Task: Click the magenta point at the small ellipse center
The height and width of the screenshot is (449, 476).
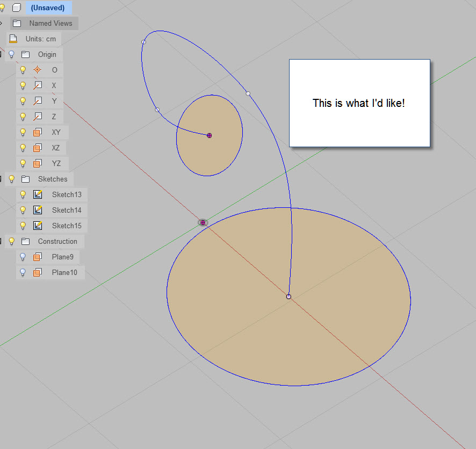Action: [x=209, y=135]
